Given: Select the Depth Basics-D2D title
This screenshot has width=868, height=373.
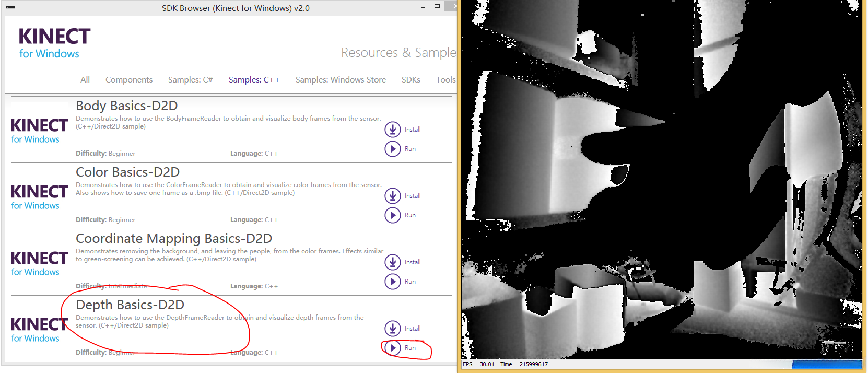Looking at the screenshot, I should pos(130,305).
